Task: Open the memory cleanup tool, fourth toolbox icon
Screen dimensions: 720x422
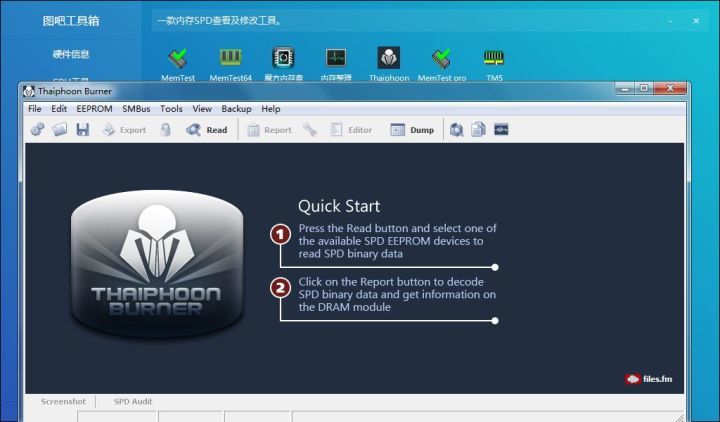Action: pos(336,64)
